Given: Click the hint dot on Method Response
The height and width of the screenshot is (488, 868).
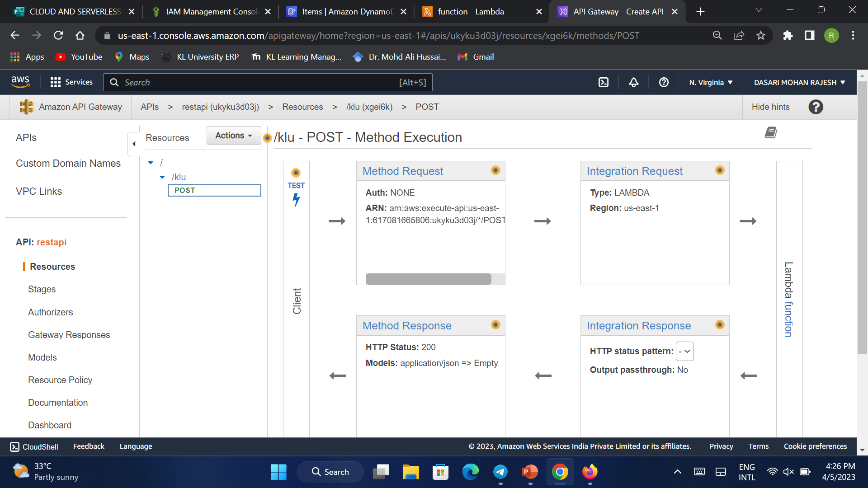Looking at the screenshot, I should (x=495, y=325).
